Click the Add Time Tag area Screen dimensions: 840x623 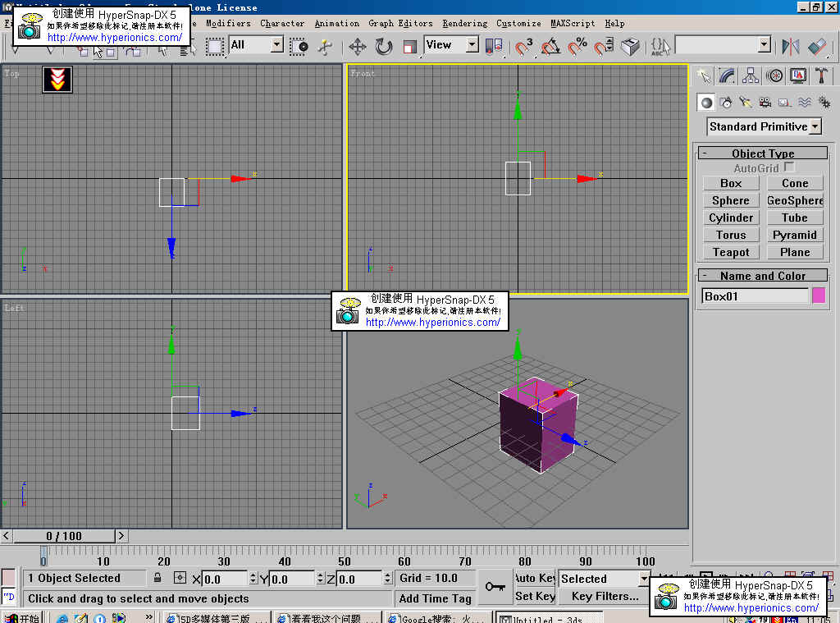pyautogui.click(x=435, y=598)
